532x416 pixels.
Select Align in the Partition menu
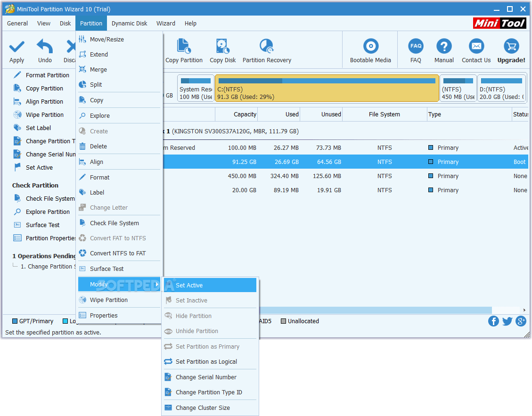pyautogui.click(x=119, y=162)
